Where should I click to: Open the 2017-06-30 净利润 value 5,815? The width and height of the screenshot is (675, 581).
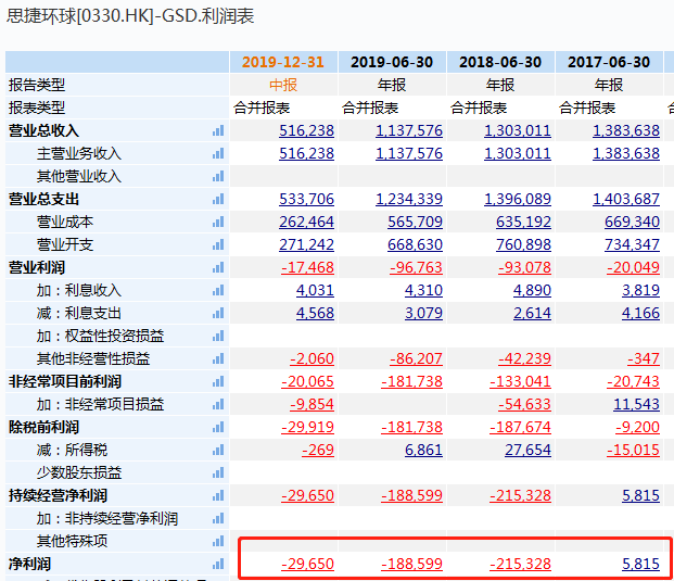coord(640,565)
